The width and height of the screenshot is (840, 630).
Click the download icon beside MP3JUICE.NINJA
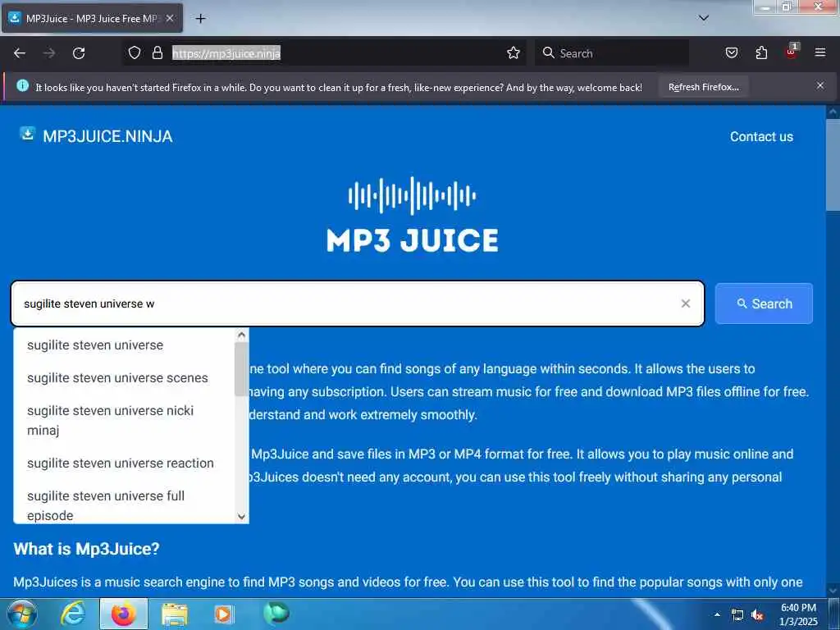click(x=27, y=134)
